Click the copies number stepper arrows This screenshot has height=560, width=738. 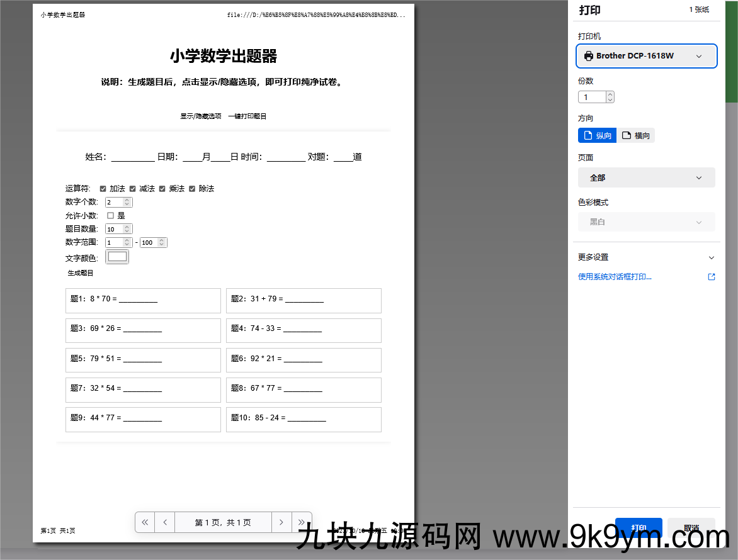pos(610,97)
